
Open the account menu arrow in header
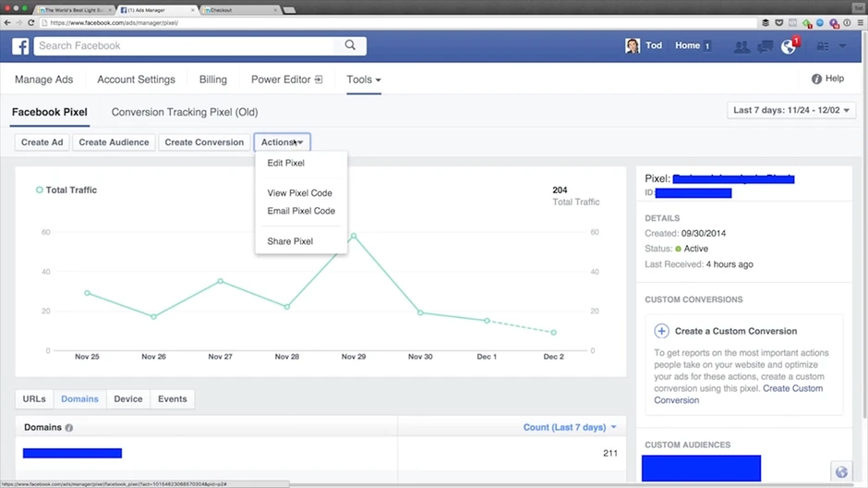click(x=842, y=46)
